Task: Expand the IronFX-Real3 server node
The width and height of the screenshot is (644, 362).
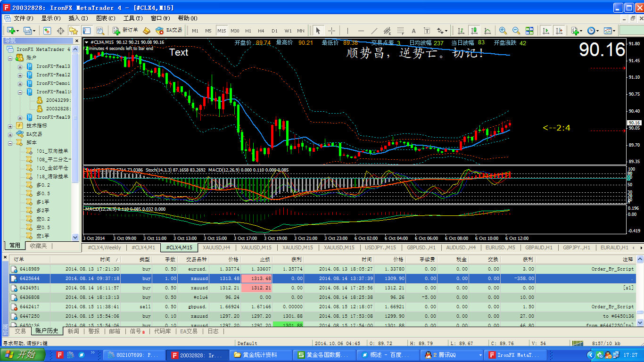Action: 20,66
